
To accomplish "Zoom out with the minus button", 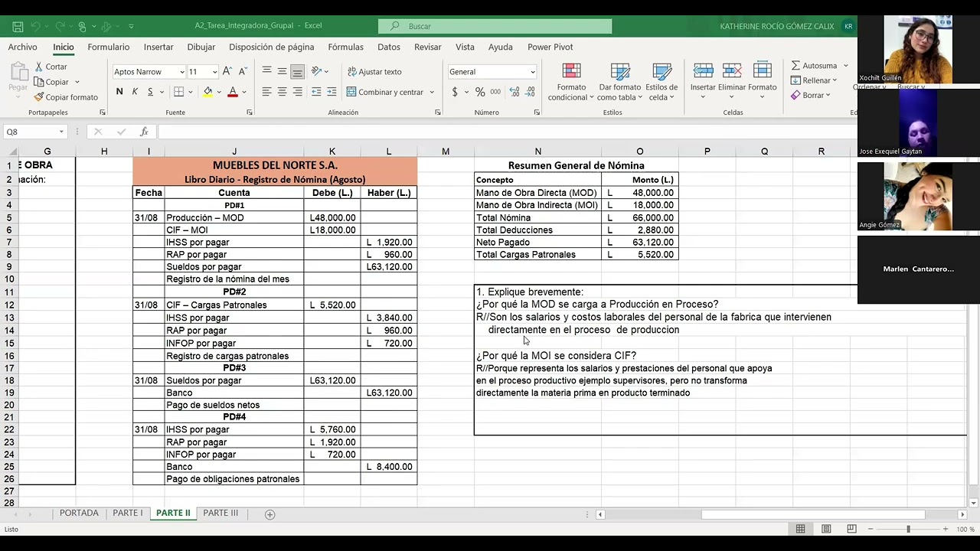I will pos(869,529).
